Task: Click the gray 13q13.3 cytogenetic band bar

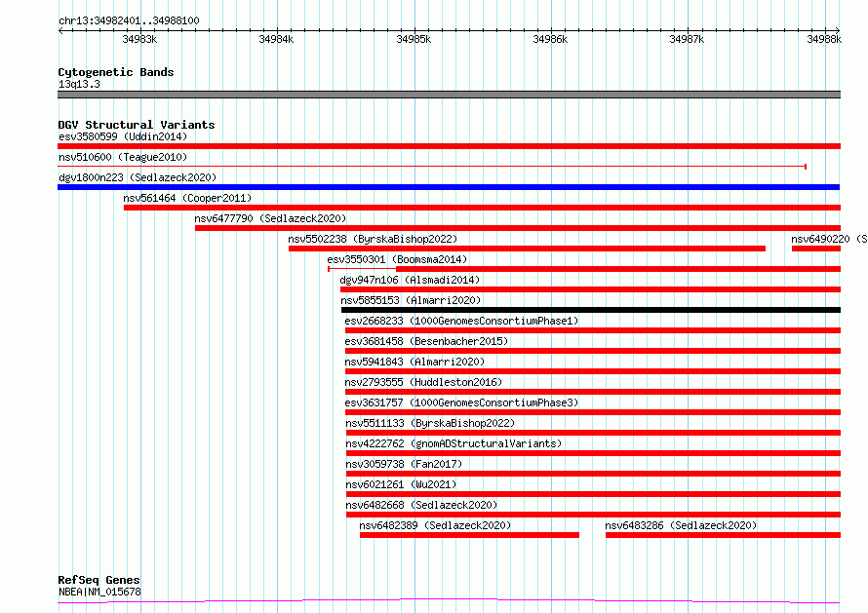Action: click(x=449, y=95)
